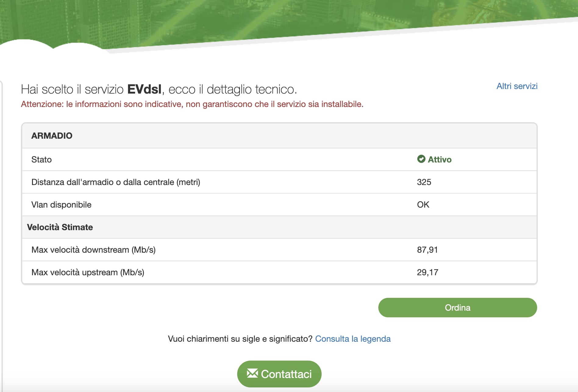Screen dimensions: 578x392
Task: Click the Max velocità downstream label
Action: click(94, 250)
